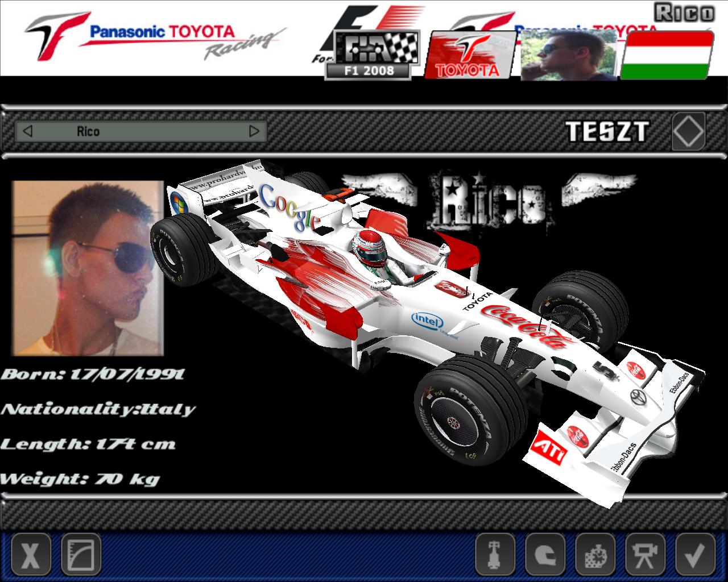Screen dimensions: 728x582
Task: Click the Length: 174 cm text
Action: [x=88, y=444]
